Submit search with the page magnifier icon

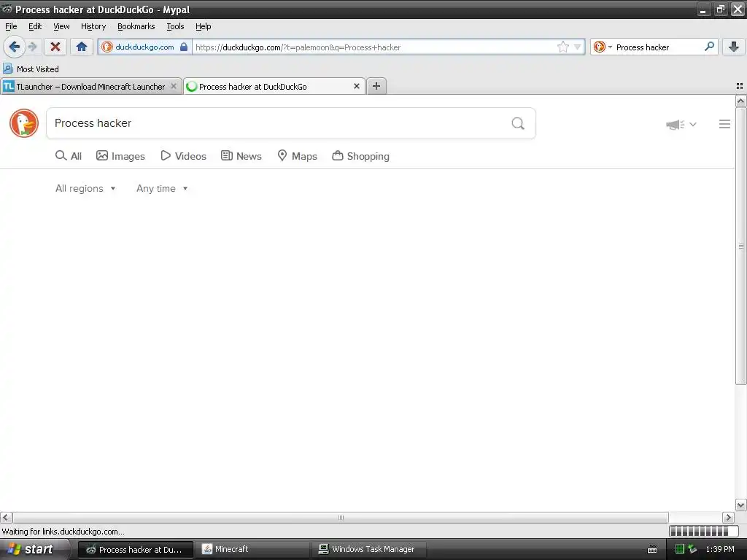click(518, 123)
